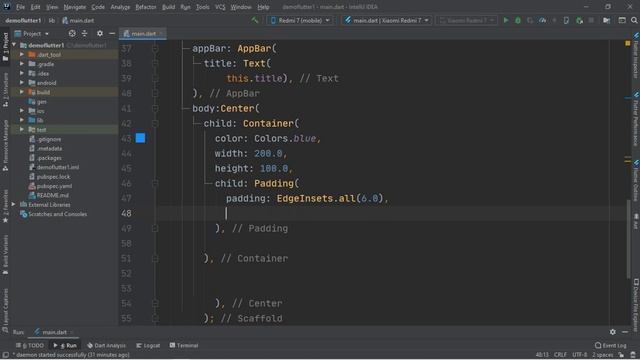Viewport: 640px width, 360px height.
Task: Click the Flutter Attach icon in toolbar
Action: click(x=579, y=20)
